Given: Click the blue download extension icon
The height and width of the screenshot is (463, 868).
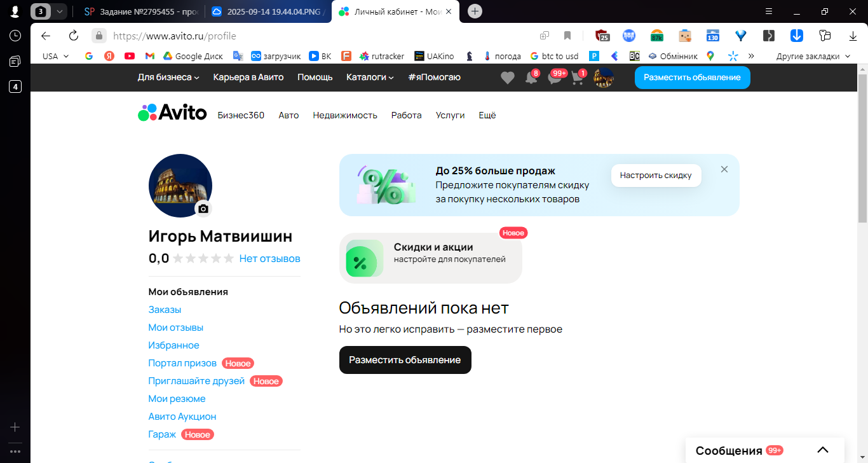Looking at the screenshot, I should click(797, 36).
